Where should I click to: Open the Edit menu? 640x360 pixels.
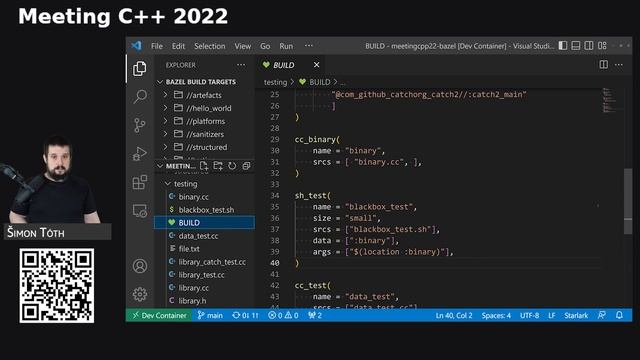pyautogui.click(x=178, y=46)
